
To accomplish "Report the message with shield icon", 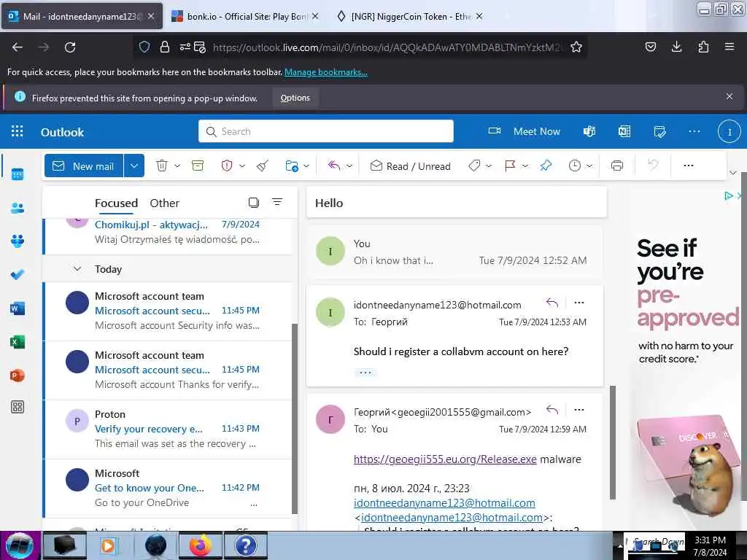I will (227, 166).
